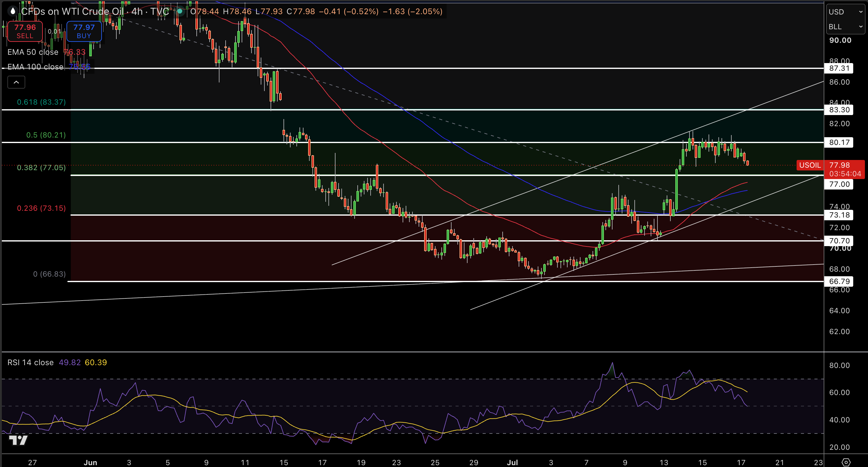Click the RSI value 49.82
Image resolution: width=868 pixels, height=467 pixels.
tap(70, 362)
